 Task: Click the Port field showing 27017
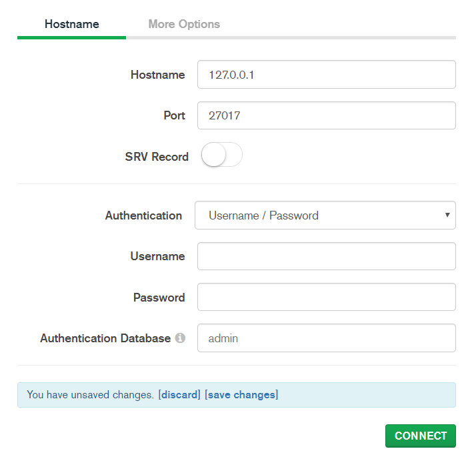[x=326, y=115]
